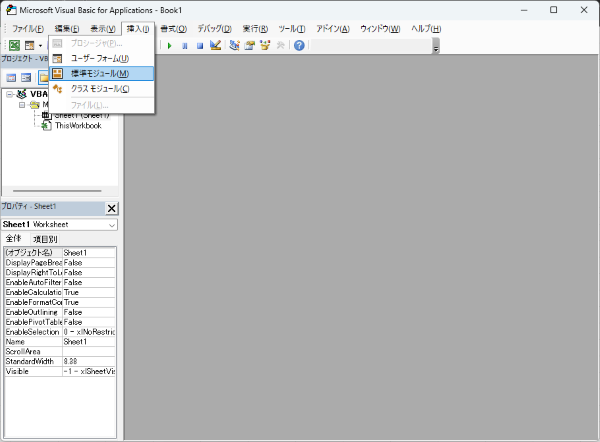Click the Name property value Sheet1

(x=89, y=342)
